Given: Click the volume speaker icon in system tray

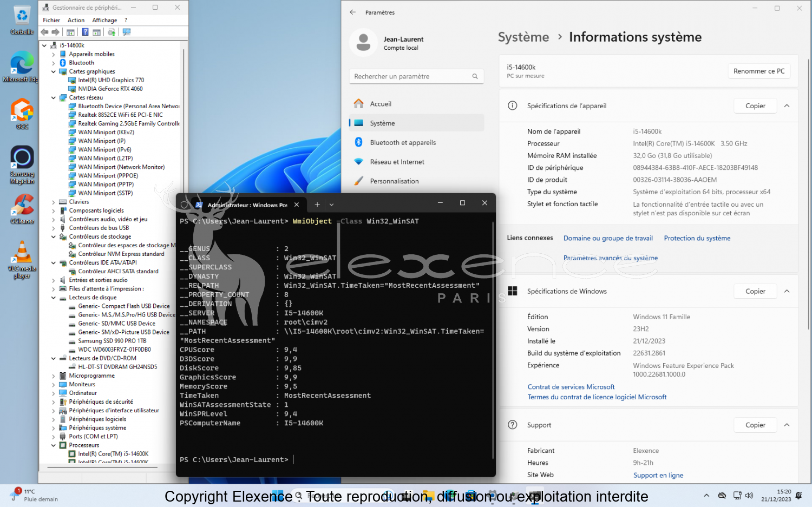Looking at the screenshot, I should 749,495.
